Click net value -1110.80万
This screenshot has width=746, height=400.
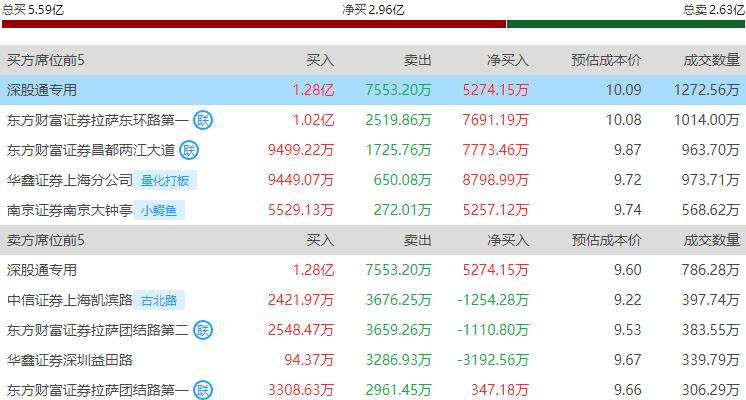point(492,330)
